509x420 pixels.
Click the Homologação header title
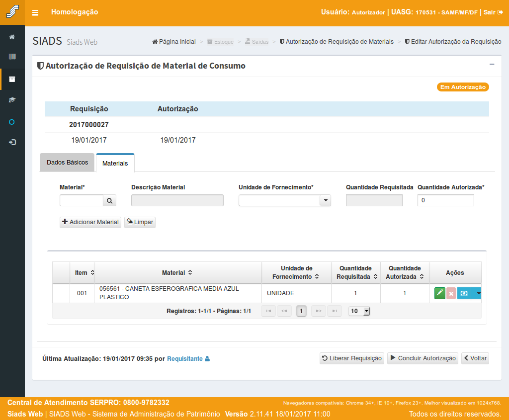(75, 12)
